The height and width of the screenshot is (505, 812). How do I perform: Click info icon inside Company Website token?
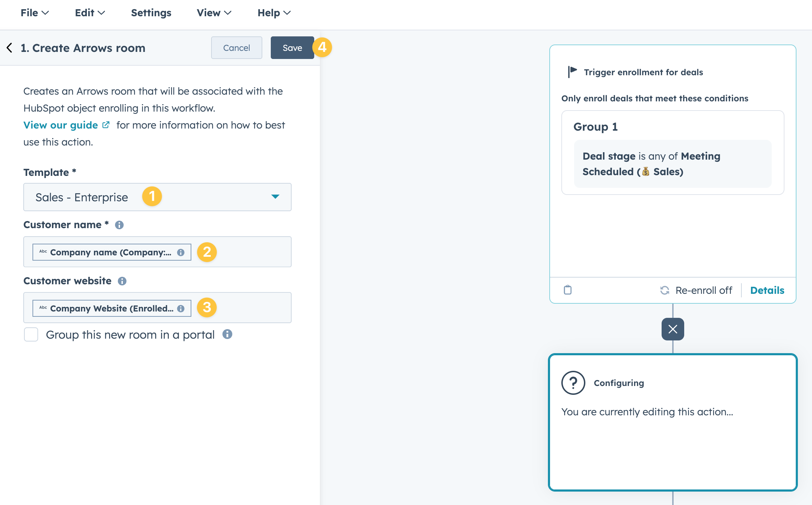181,309
